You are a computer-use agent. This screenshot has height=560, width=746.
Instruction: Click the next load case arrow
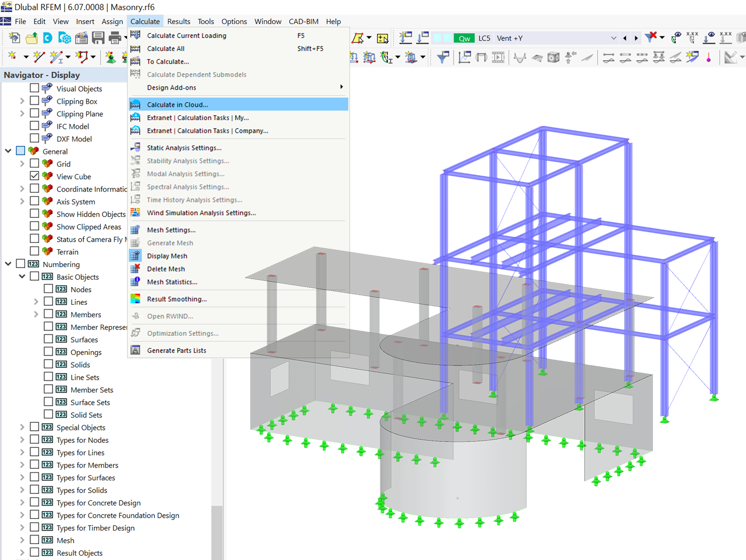pyautogui.click(x=636, y=38)
